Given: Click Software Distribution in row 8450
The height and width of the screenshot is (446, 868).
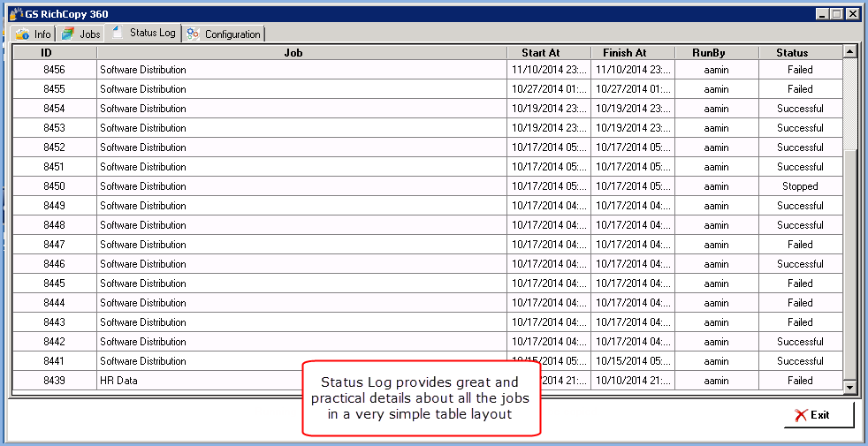Looking at the screenshot, I should (143, 186).
